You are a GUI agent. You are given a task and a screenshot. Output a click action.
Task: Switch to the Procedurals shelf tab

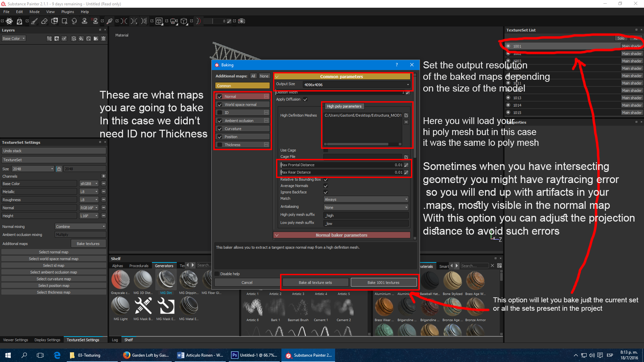point(139,266)
